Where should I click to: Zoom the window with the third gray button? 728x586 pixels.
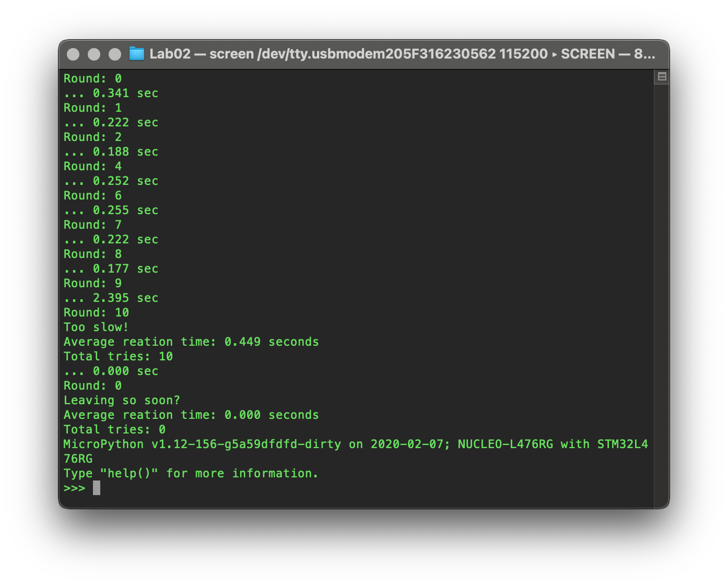tap(115, 54)
